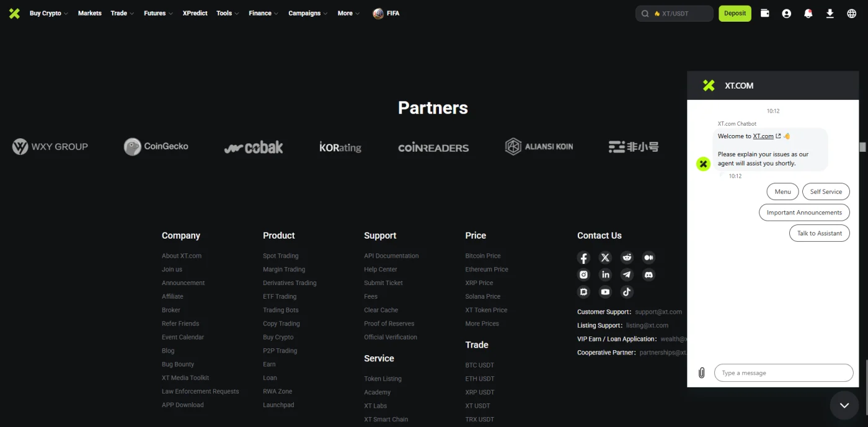
Task: Choose Talk to Assistant in chat
Action: click(819, 233)
